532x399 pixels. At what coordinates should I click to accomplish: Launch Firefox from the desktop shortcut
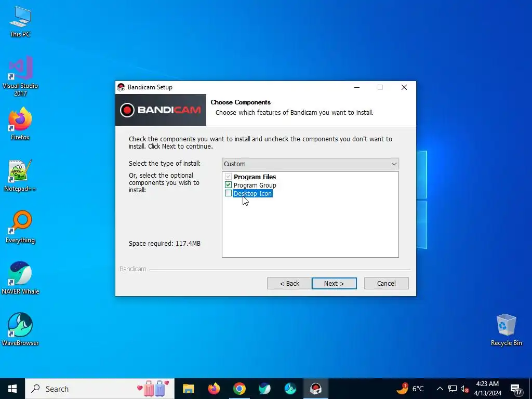coord(20,124)
